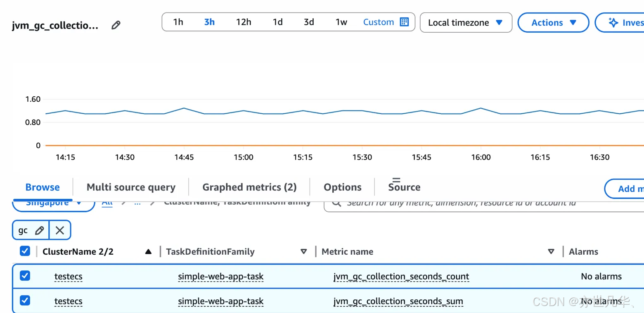This screenshot has width=644, height=313.
Task: Switch to the Browse tab
Action: pyautogui.click(x=43, y=187)
